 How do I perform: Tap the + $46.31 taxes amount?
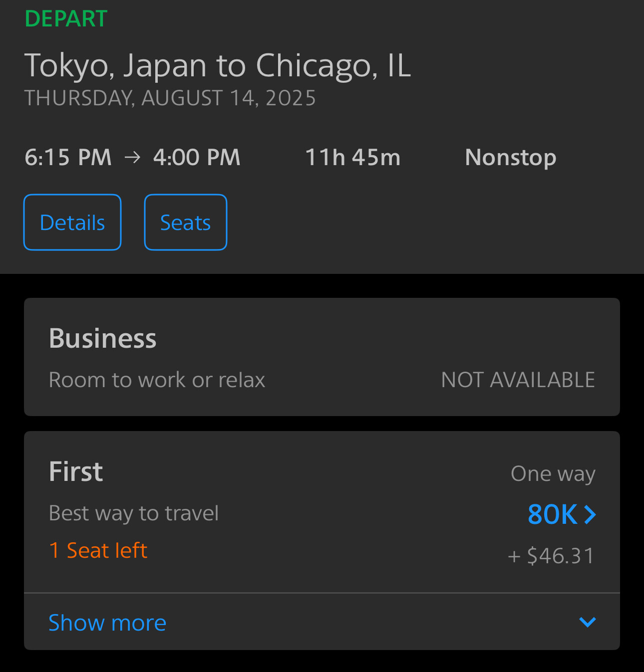(x=551, y=556)
